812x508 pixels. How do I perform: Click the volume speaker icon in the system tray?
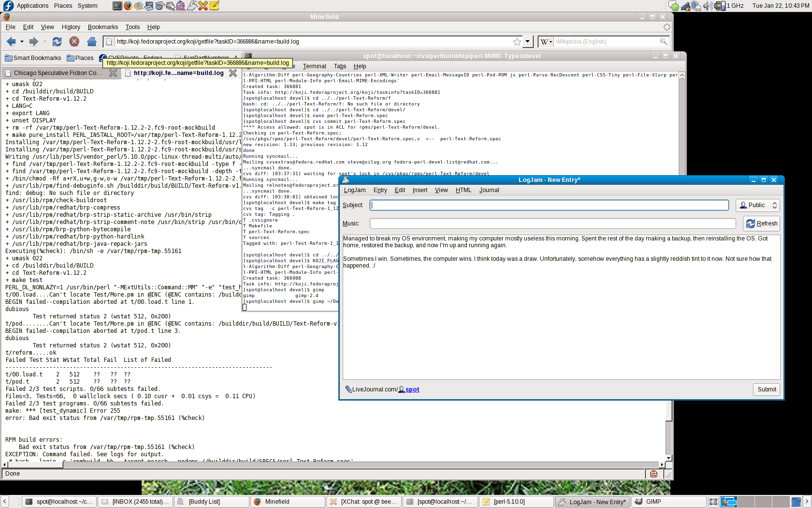pos(707,6)
